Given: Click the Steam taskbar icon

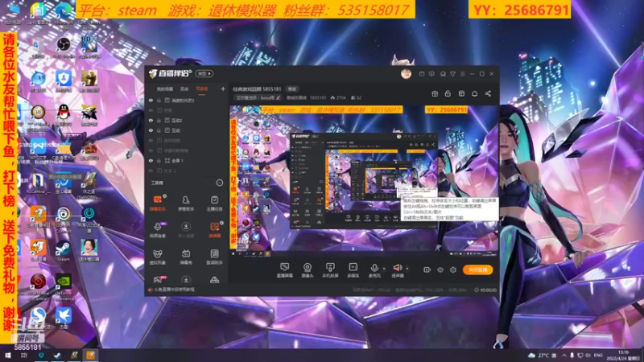Looking at the screenshot, I should [x=57, y=355].
